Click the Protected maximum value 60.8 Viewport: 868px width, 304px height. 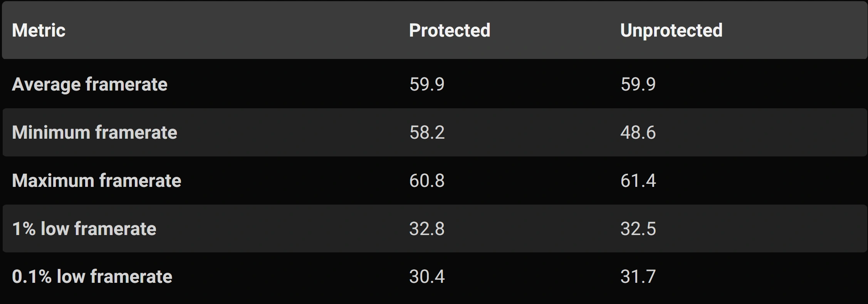[x=426, y=181]
